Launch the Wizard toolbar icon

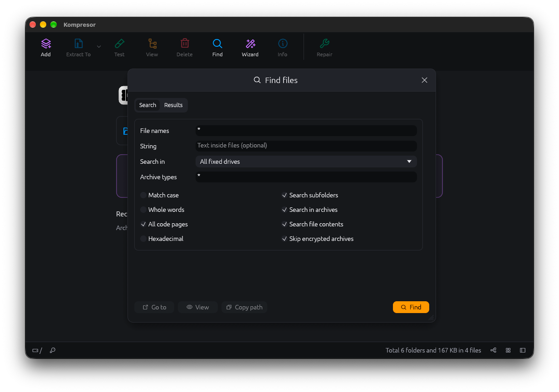[x=250, y=44]
